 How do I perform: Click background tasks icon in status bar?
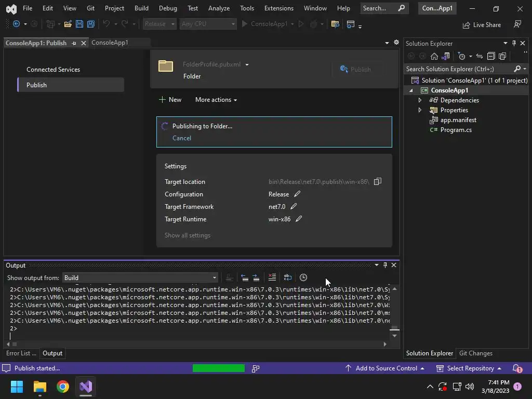256,368
